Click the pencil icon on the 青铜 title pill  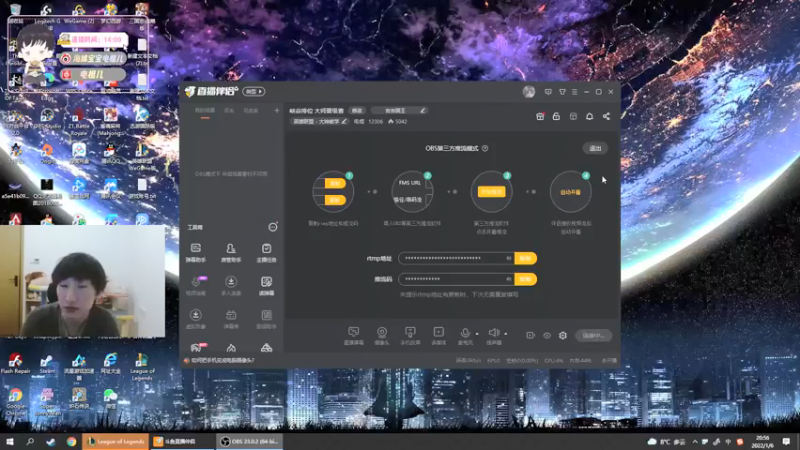[422, 110]
